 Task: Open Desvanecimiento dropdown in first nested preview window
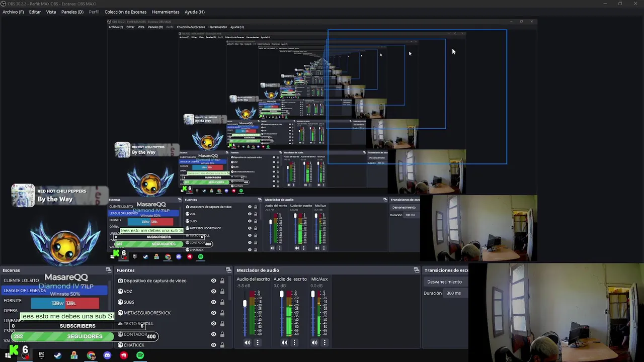click(404, 207)
